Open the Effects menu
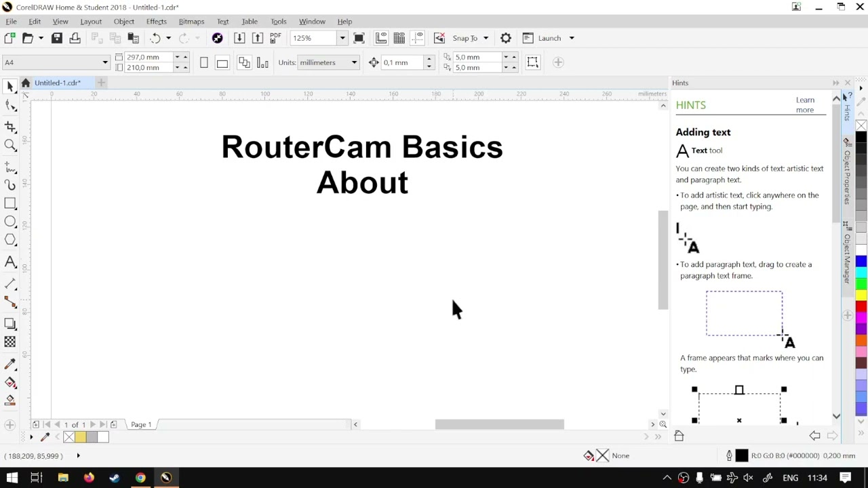 156,21
